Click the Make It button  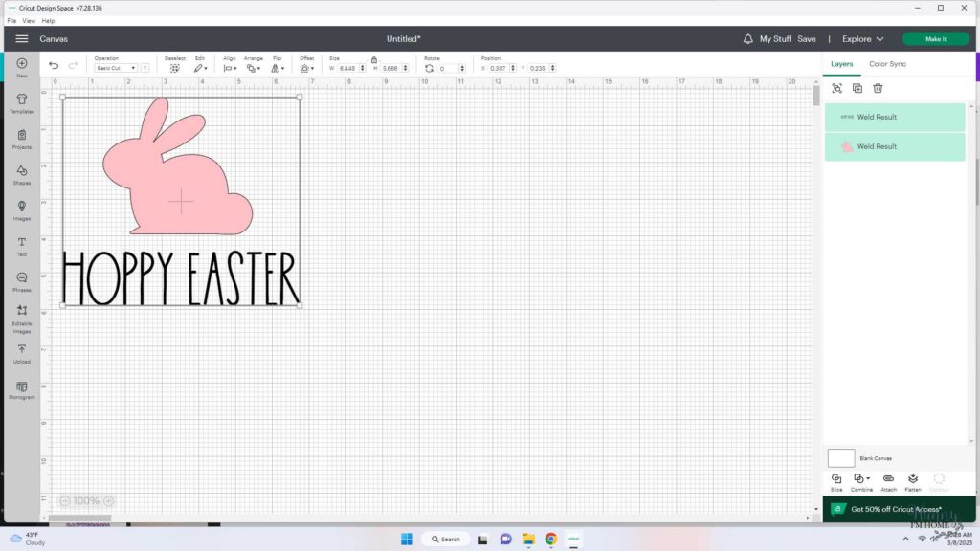click(x=936, y=38)
